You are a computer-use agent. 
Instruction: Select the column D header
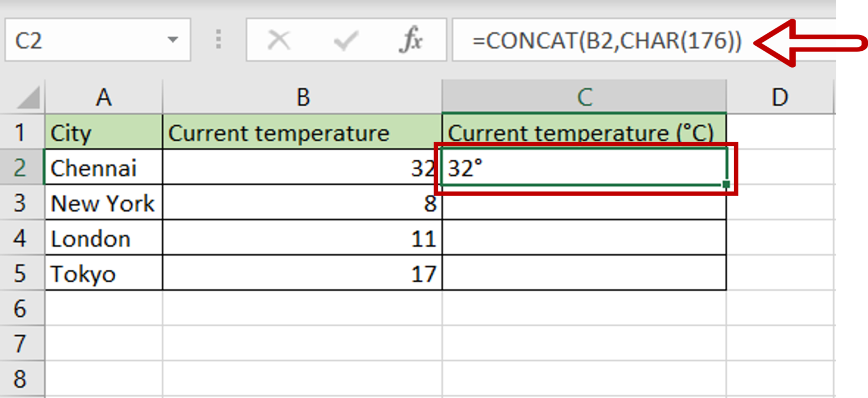(780, 97)
